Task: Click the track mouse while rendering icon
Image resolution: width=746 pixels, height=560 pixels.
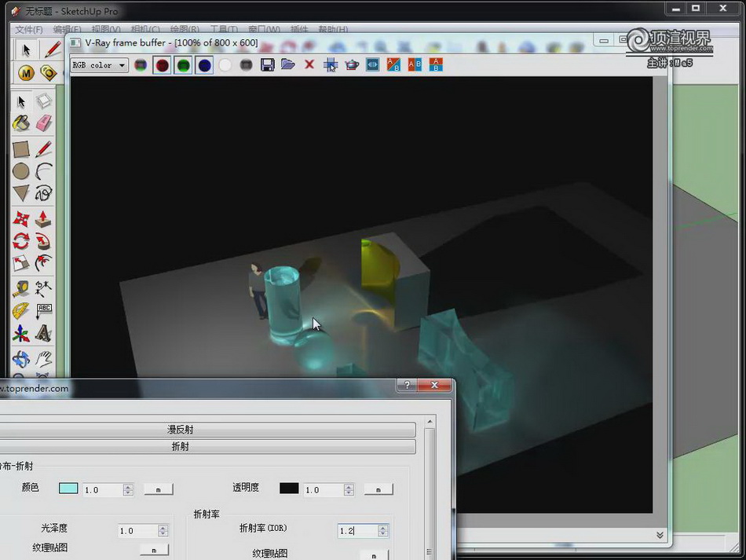Action: (330, 64)
